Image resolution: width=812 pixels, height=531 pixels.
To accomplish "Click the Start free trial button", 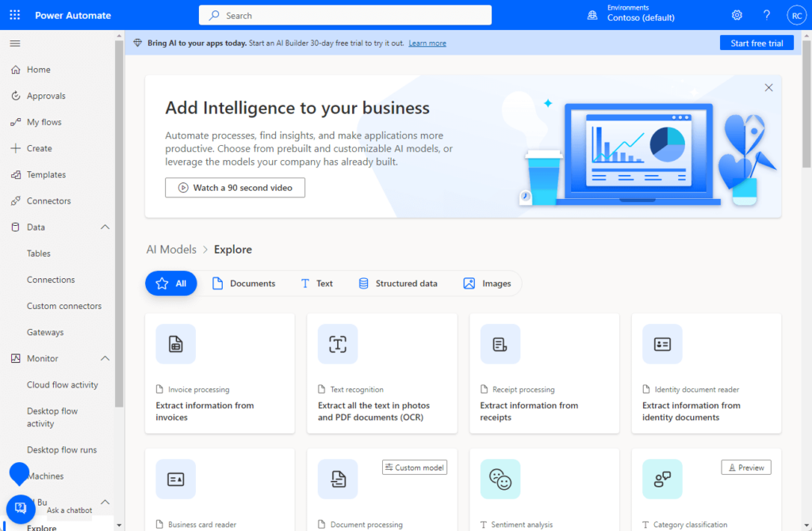I will click(x=756, y=43).
